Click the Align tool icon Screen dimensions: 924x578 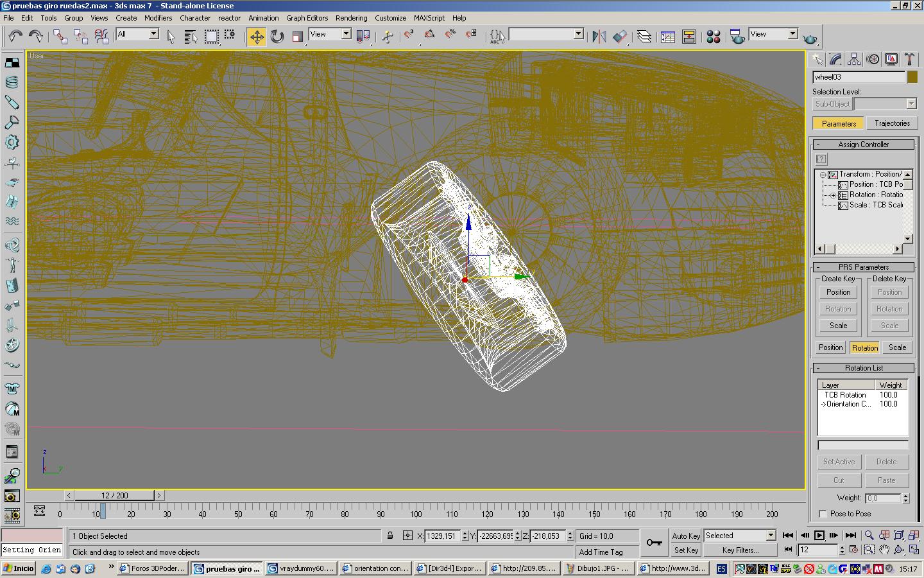[620, 36]
